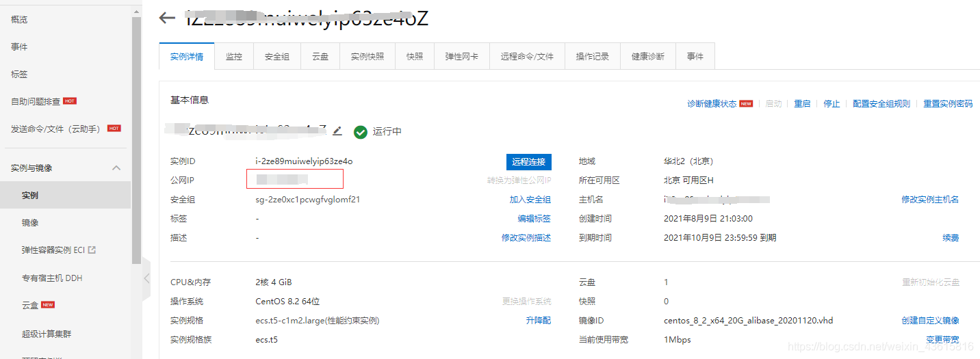Click 修改实例描述 link
980x359 pixels.
[x=526, y=238]
